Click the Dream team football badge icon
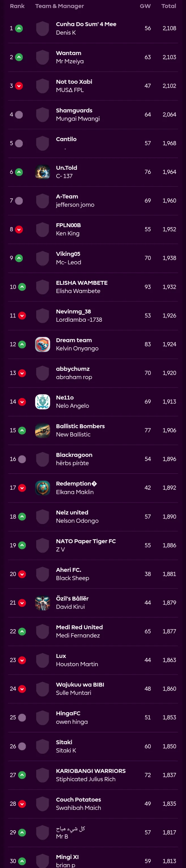Screen dimensions: 186x868 click(x=42, y=344)
